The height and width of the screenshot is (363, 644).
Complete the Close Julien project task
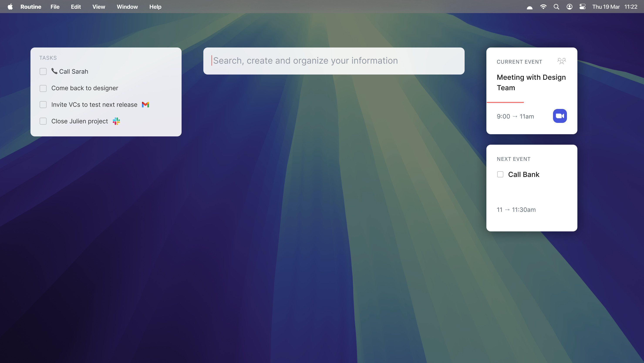43,121
